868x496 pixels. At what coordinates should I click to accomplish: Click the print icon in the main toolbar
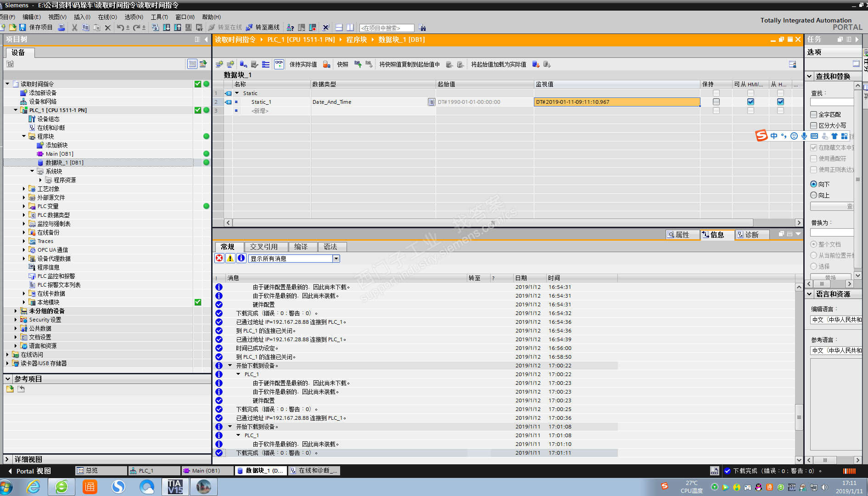coord(62,28)
